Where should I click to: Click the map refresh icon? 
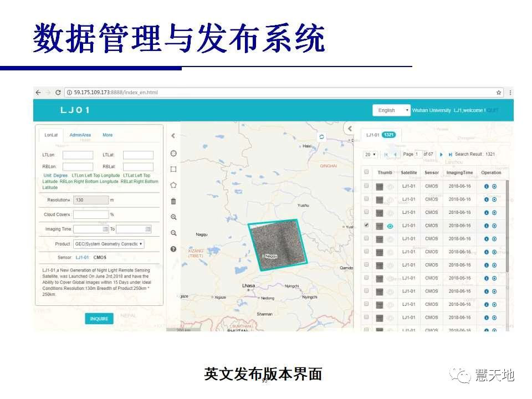click(x=321, y=137)
